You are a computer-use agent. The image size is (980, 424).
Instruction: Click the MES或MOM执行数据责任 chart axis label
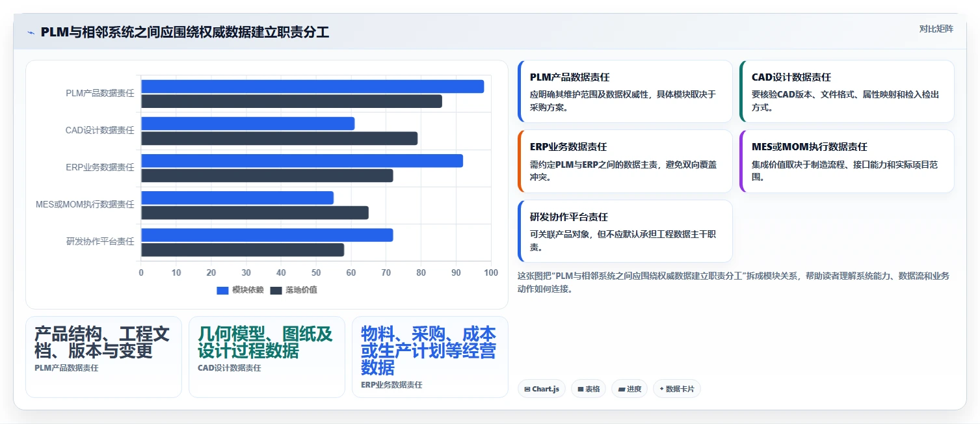[x=85, y=205]
